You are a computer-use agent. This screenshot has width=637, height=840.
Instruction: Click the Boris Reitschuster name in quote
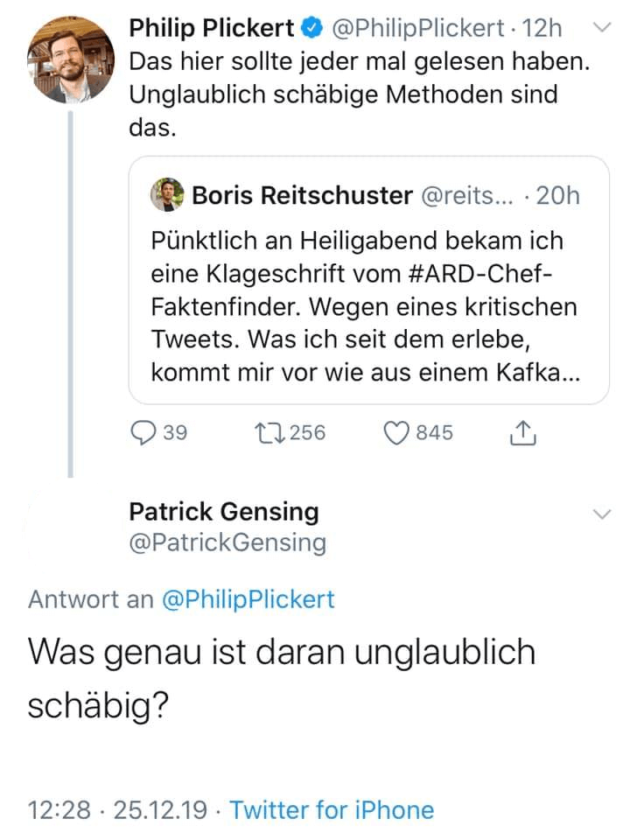pyautogui.click(x=302, y=195)
